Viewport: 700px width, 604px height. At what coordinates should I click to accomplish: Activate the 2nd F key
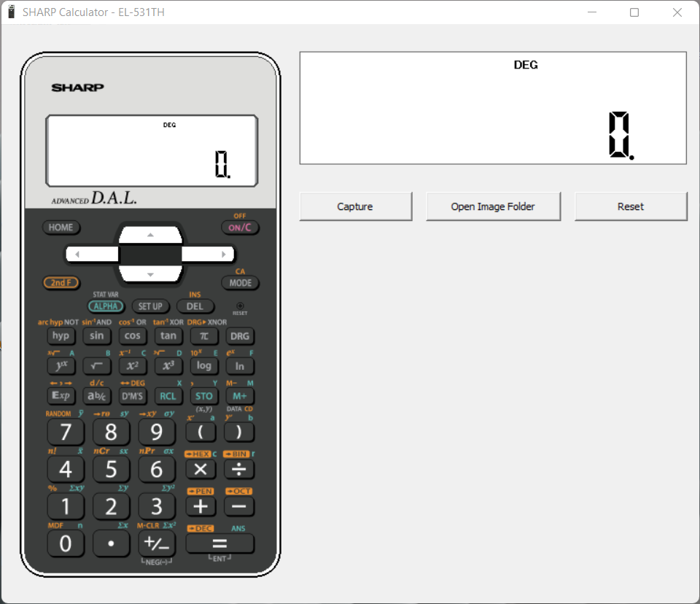coord(61,282)
